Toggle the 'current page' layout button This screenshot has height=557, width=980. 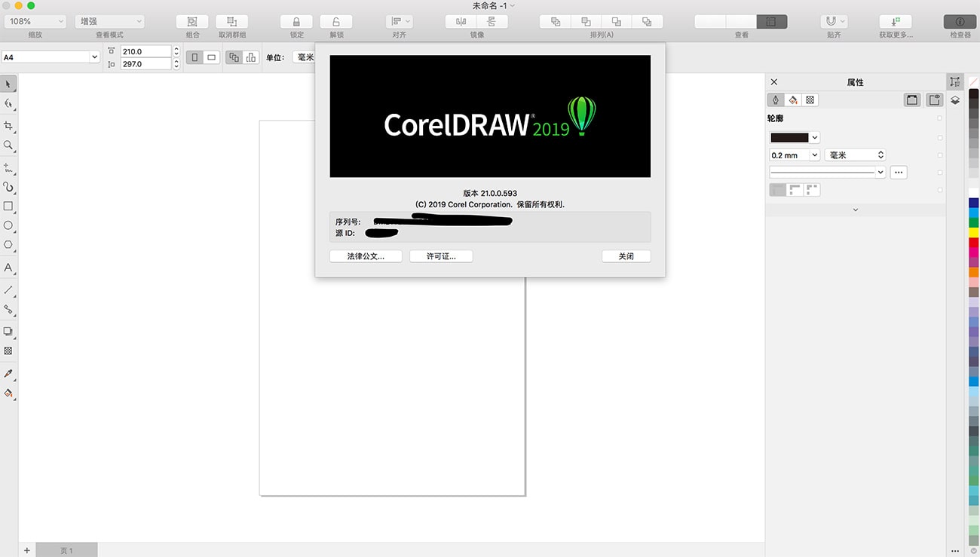point(250,57)
